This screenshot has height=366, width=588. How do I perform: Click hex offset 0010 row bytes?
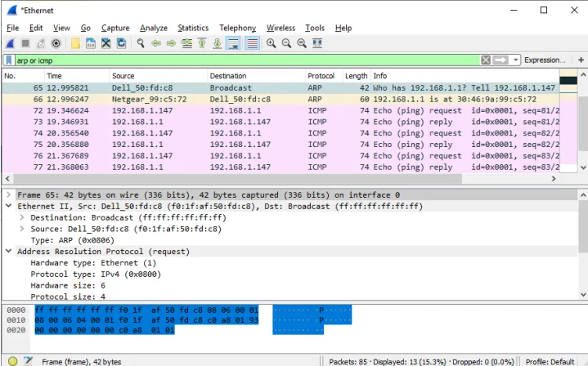[146, 320]
